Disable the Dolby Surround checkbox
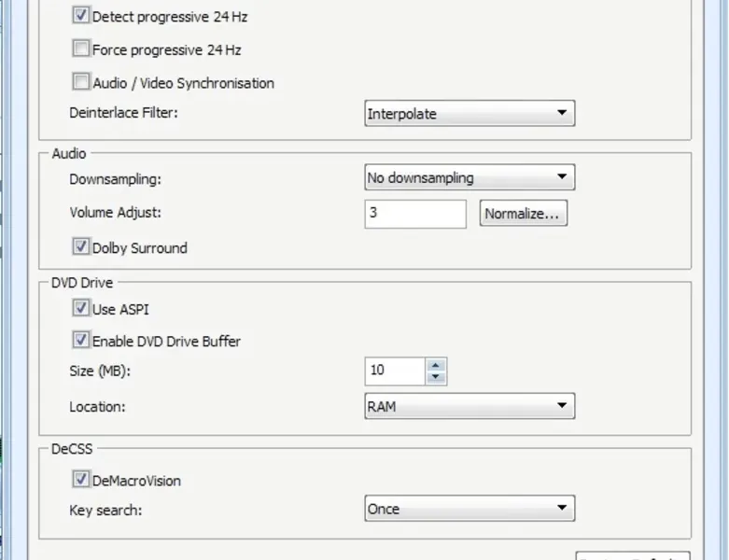 click(x=81, y=247)
